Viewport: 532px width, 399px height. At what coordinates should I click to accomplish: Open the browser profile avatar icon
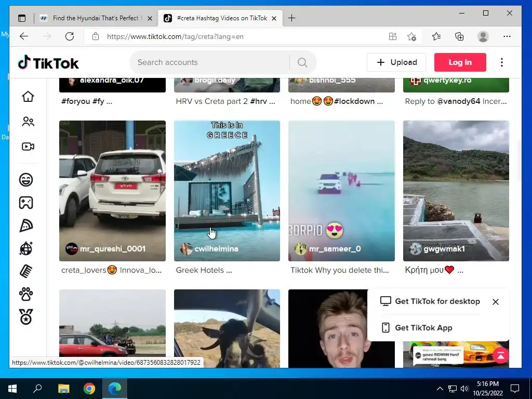click(x=483, y=36)
